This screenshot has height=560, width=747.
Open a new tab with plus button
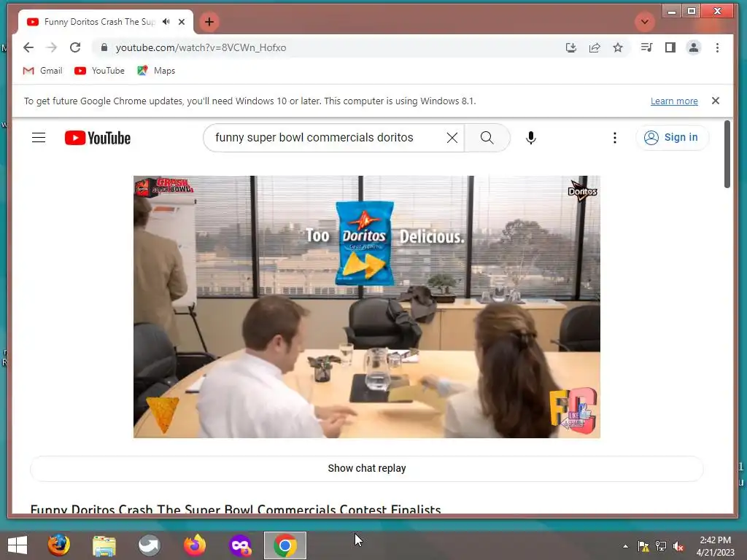coord(209,22)
